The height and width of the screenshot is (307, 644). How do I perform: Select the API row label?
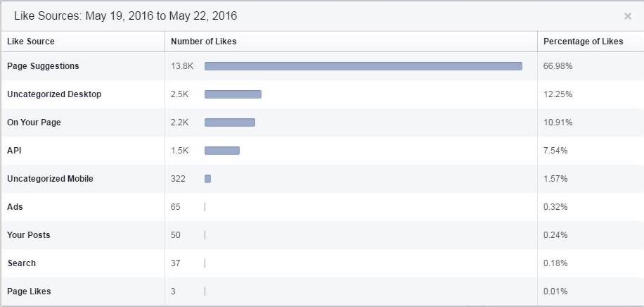click(x=14, y=151)
